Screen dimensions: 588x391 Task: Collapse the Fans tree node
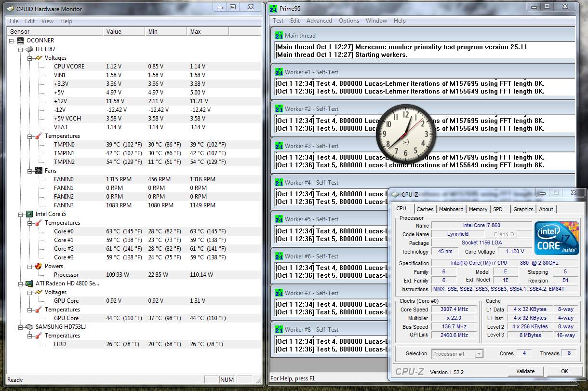[29, 171]
